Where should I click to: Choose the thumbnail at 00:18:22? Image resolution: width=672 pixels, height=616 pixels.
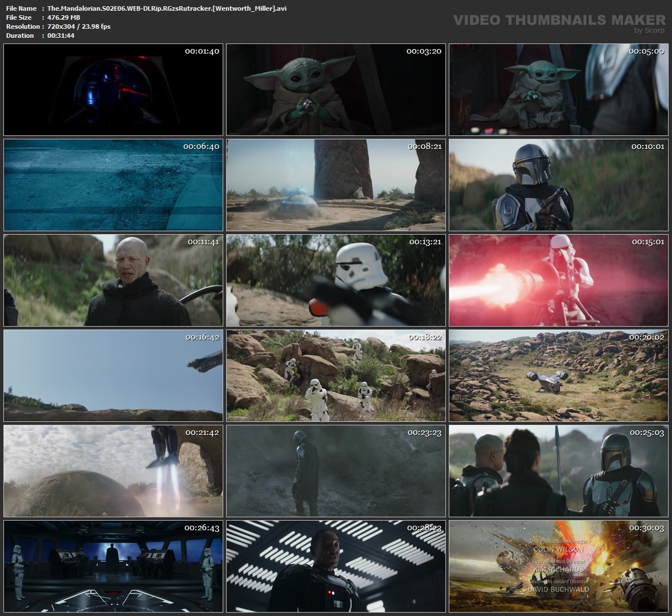pyautogui.click(x=336, y=375)
